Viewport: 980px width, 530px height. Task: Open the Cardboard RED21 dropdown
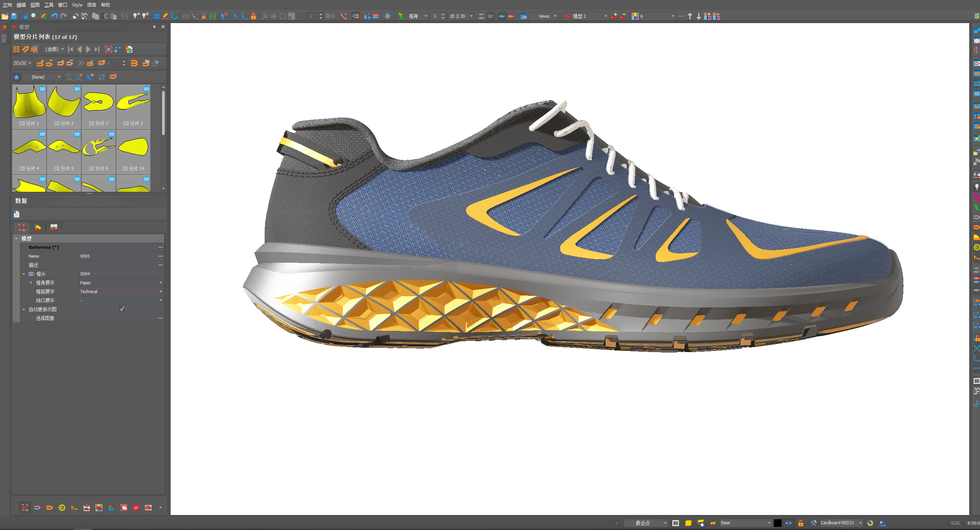pos(860,523)
